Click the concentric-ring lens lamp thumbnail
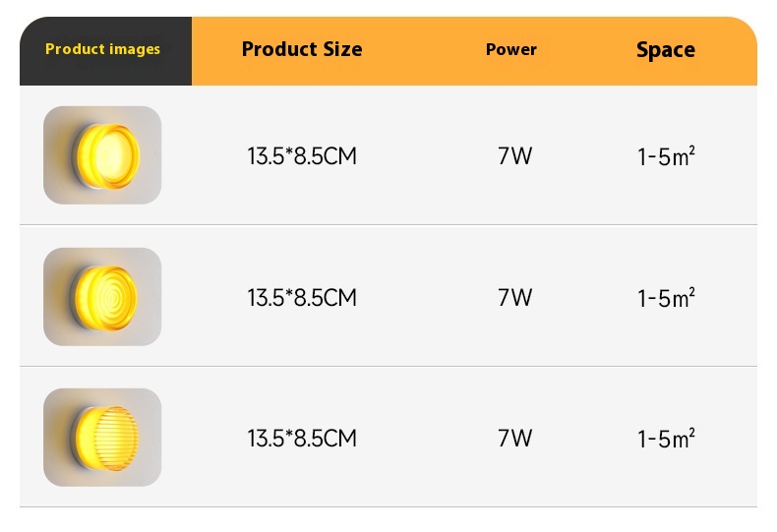The image size is (777, 532). pos(102,297)
